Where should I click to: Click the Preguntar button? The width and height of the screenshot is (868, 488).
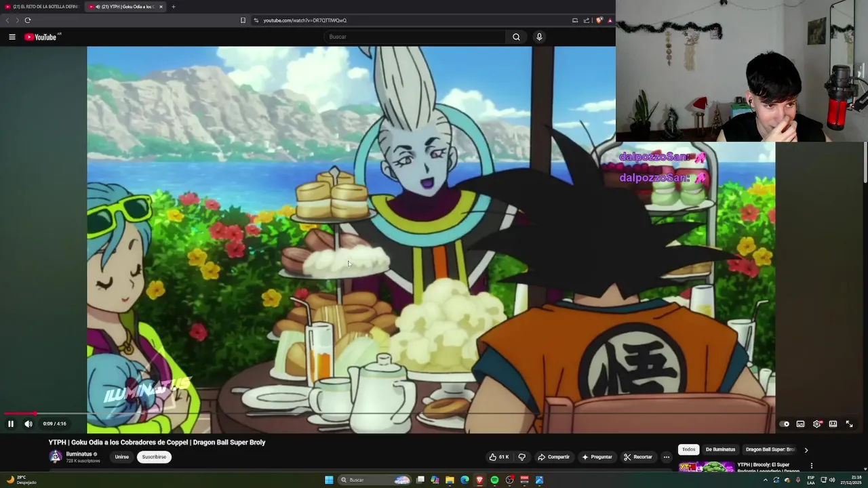point(597,457)
